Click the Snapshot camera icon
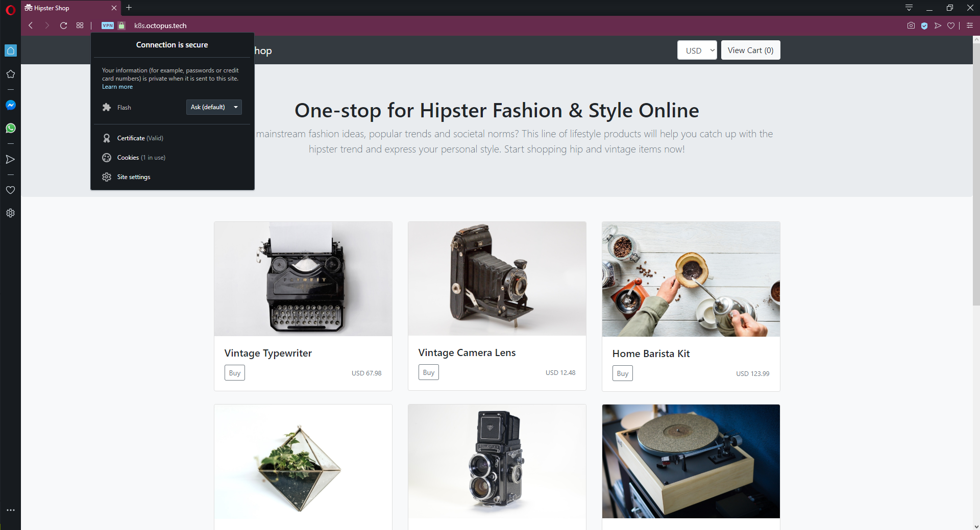This screenshot has width=980, height=530. click(911, 26)
